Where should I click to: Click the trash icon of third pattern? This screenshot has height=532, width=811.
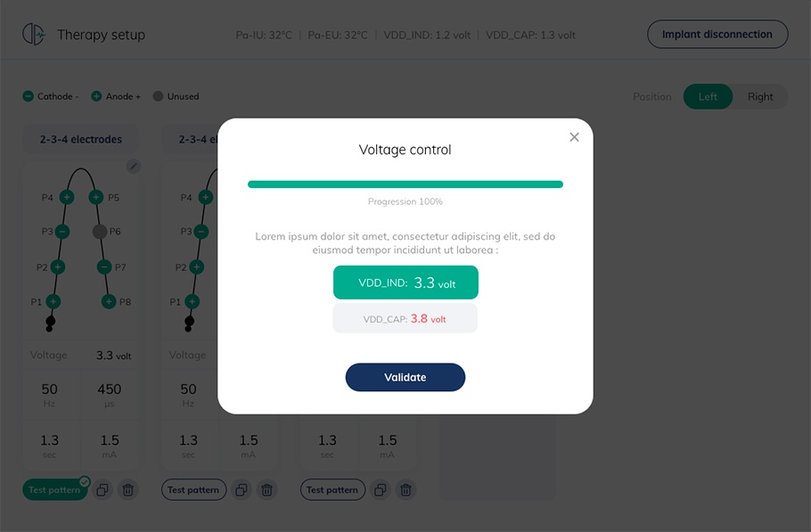point(405,489)
